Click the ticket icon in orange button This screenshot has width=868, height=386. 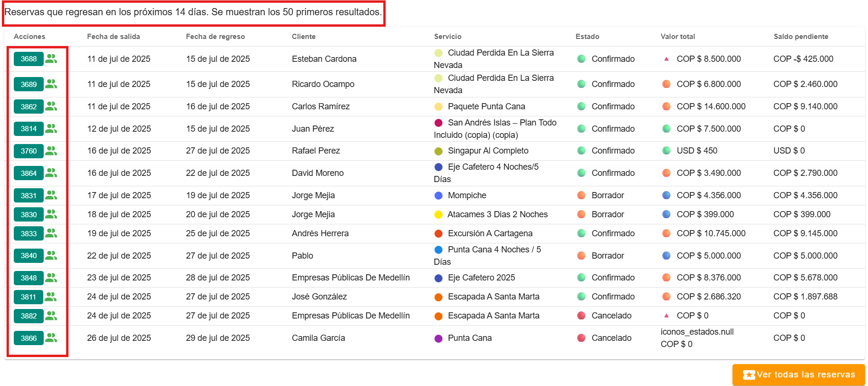pyautogui.click(x=749, y=375)
